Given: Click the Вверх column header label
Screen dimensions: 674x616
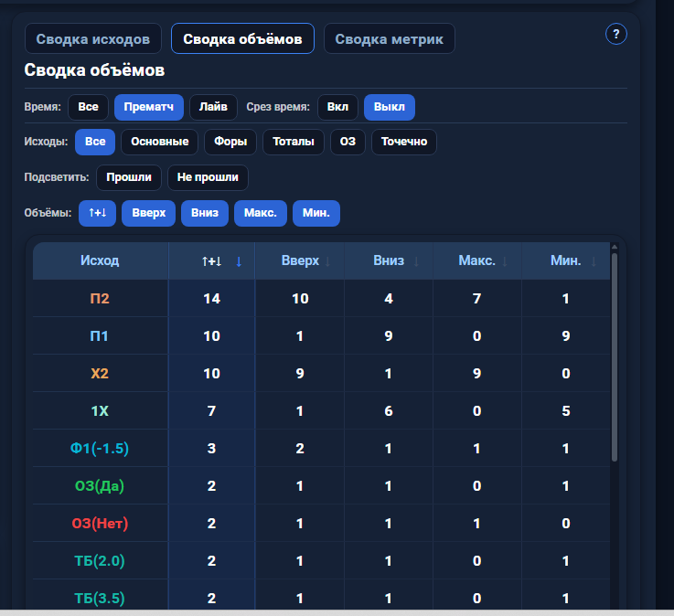Looking at the screenshot, I should point(300,260).
